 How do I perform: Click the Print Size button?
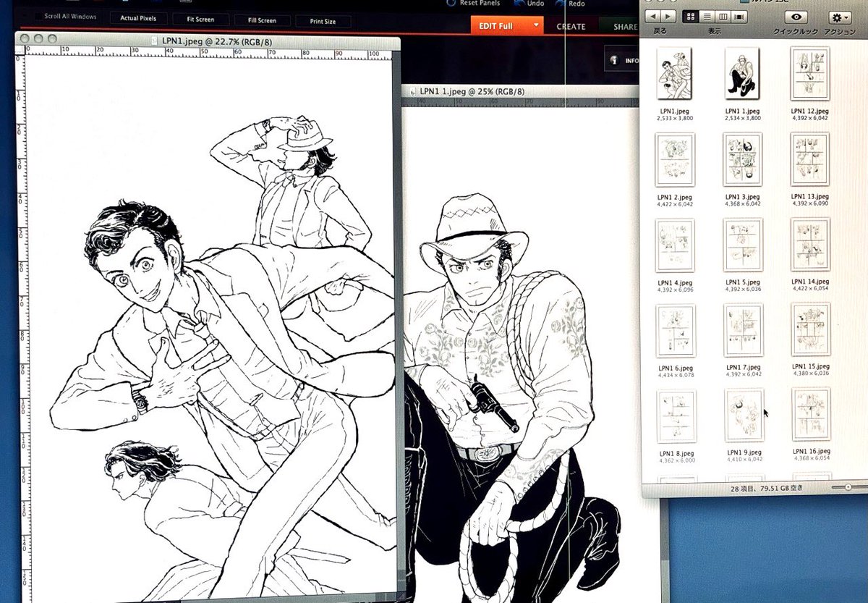click(x=323, y=22)
